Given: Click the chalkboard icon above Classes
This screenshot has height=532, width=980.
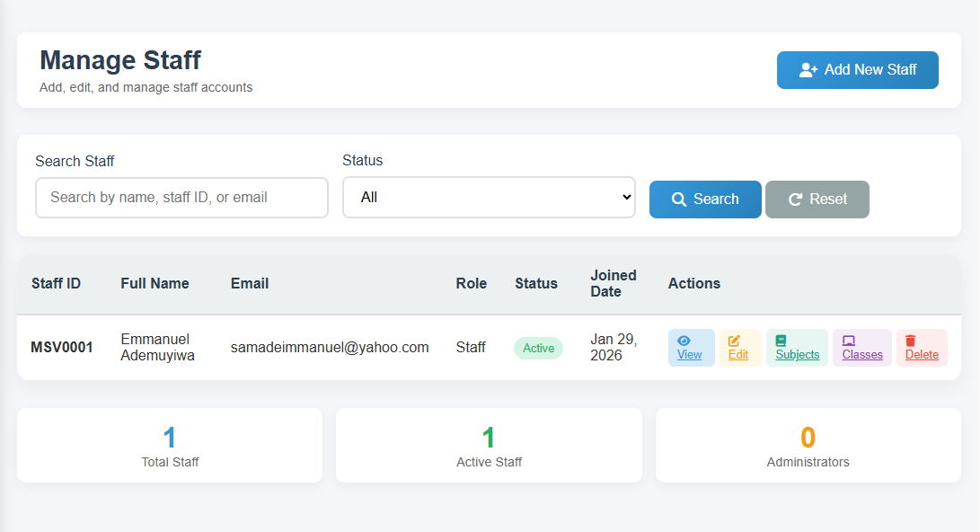Looking at the screenshot, I should 848,341.
